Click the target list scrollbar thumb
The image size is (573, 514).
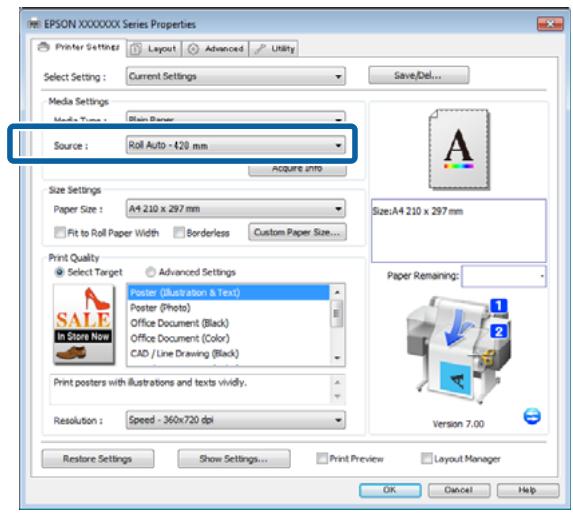337,314
